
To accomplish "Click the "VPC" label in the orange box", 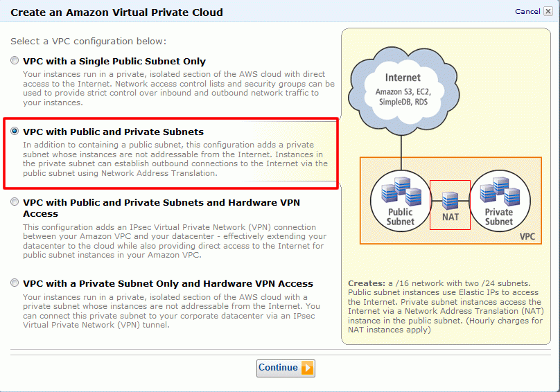I will [527, 236].
